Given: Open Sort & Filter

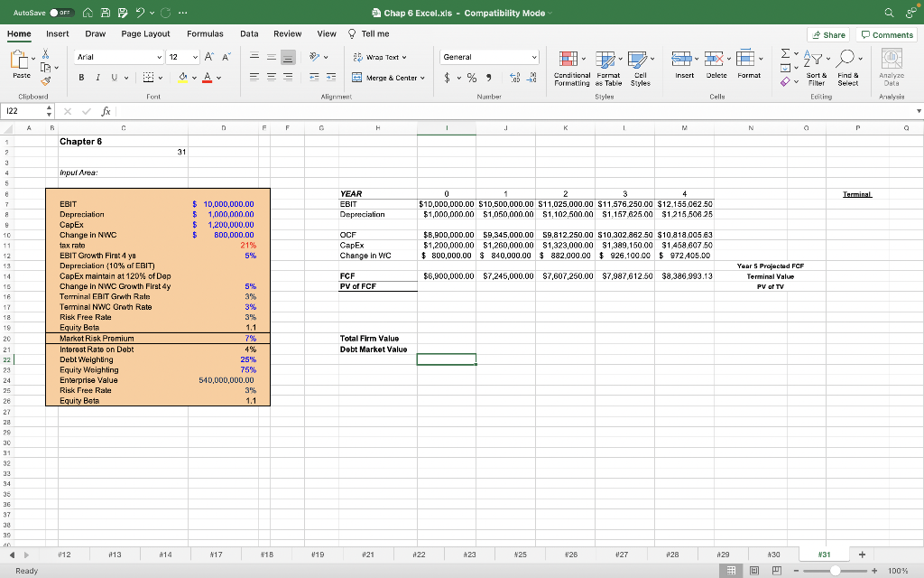Looking at the screenshot, I should pos(816,68).
